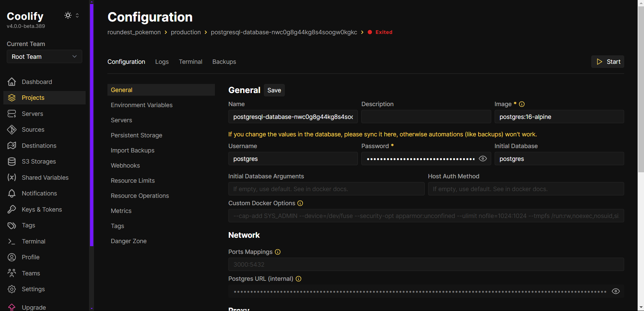This screenshot has height=311, width=644.
Task: Open Persistent Storage section
Action: point(161,135)
